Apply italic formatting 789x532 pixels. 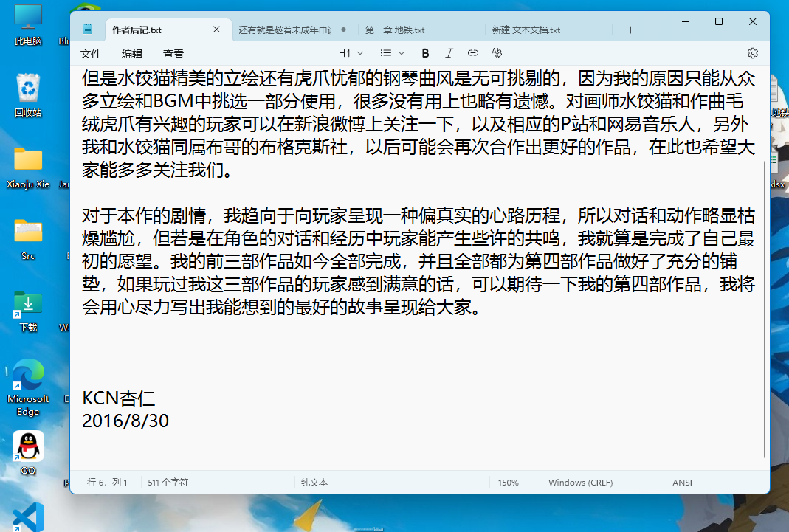449,52
